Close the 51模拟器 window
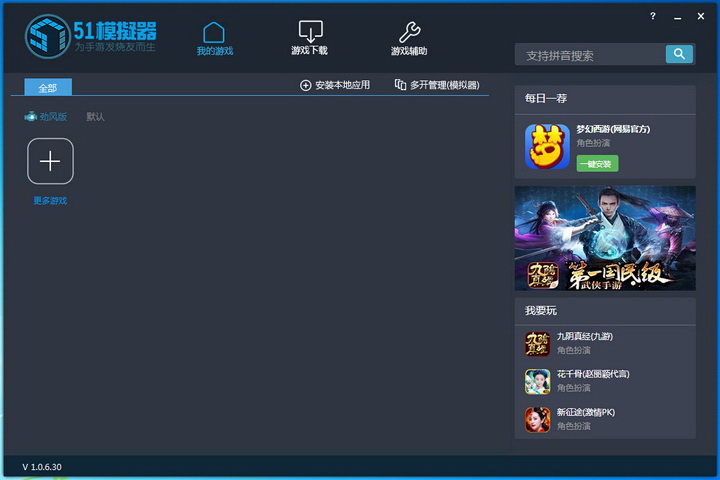The width and height of the screenshot is (720, 480). click(701, 16)
